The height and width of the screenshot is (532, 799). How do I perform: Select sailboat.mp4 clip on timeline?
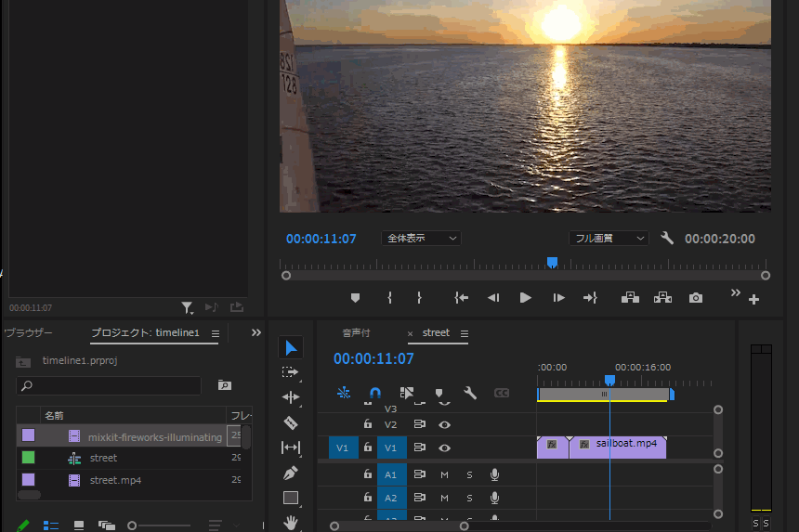pos(618,448)
